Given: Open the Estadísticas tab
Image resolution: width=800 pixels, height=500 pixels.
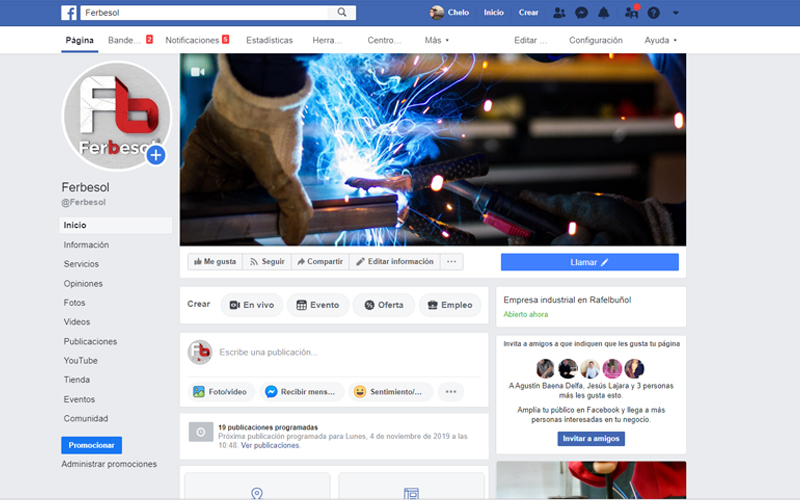Looking at the screenshot, I should 269,40.
